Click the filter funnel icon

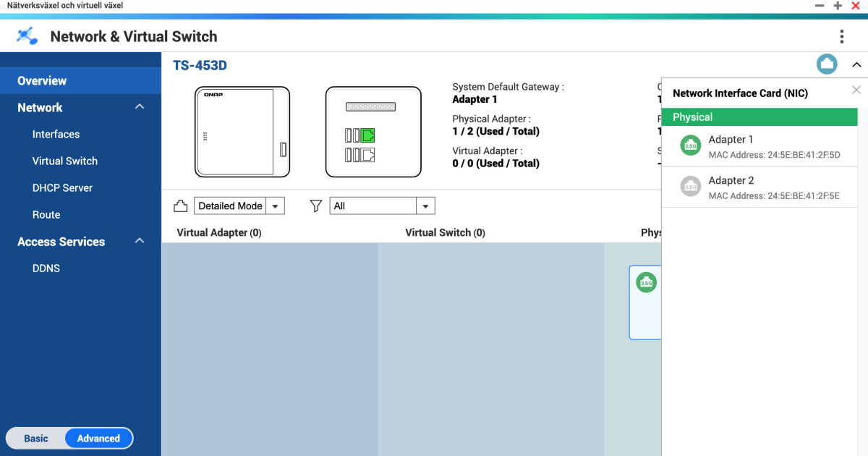pos(316,206)
